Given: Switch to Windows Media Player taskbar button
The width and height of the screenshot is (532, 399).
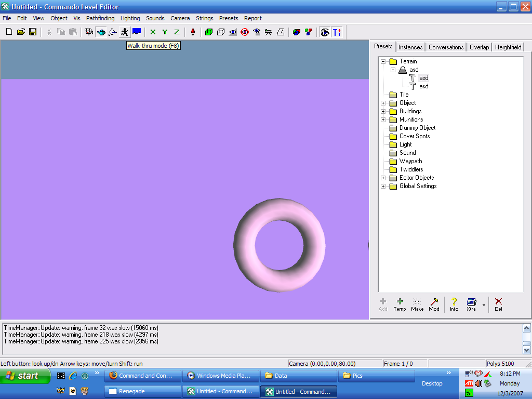Looking at the screenshot, I should coord(220,376).
